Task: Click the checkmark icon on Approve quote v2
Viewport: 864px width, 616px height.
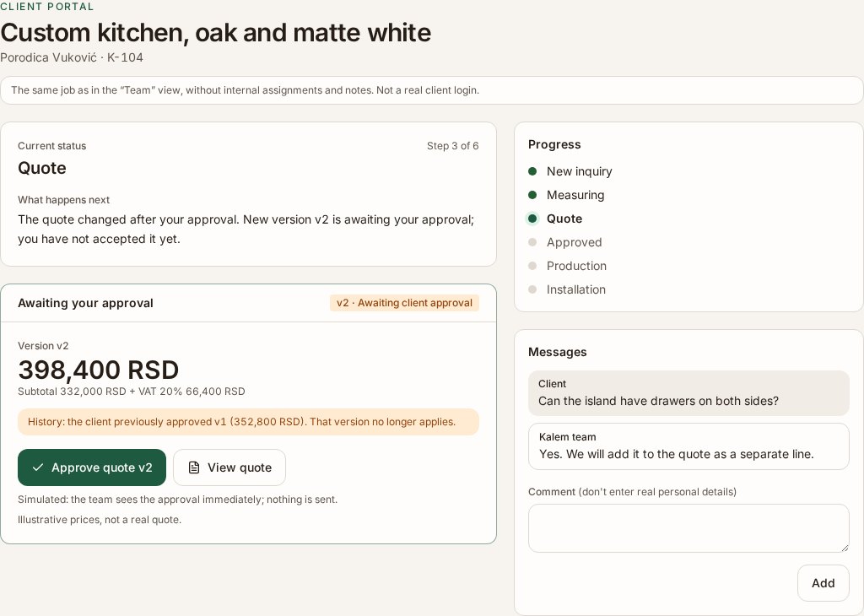Action: click(37, 467)
